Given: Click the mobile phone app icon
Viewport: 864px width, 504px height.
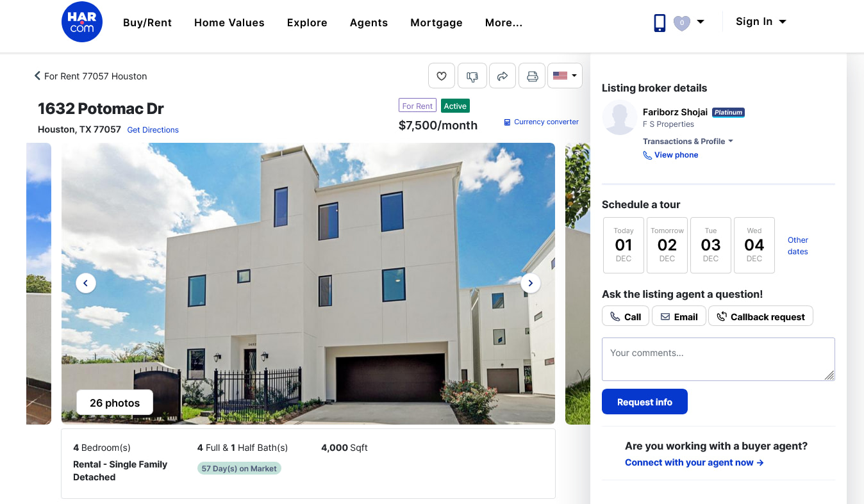Looking at the screenshot, I should [660, 23].
